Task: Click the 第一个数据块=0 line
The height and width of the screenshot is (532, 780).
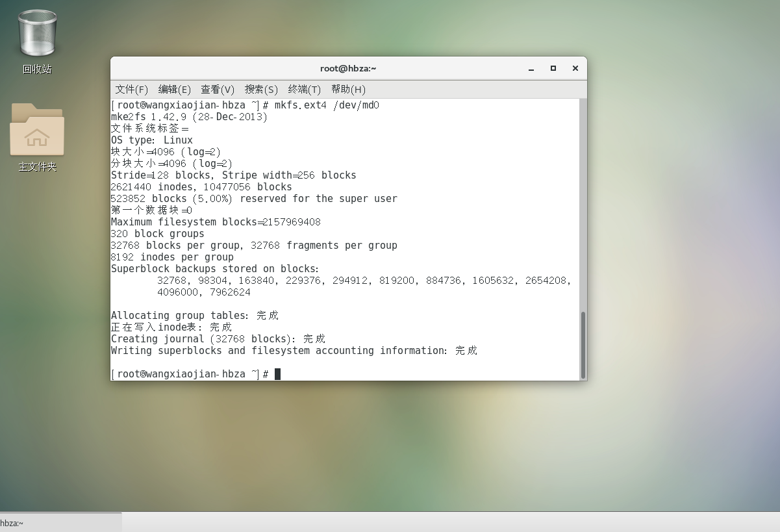Action: 152,210
